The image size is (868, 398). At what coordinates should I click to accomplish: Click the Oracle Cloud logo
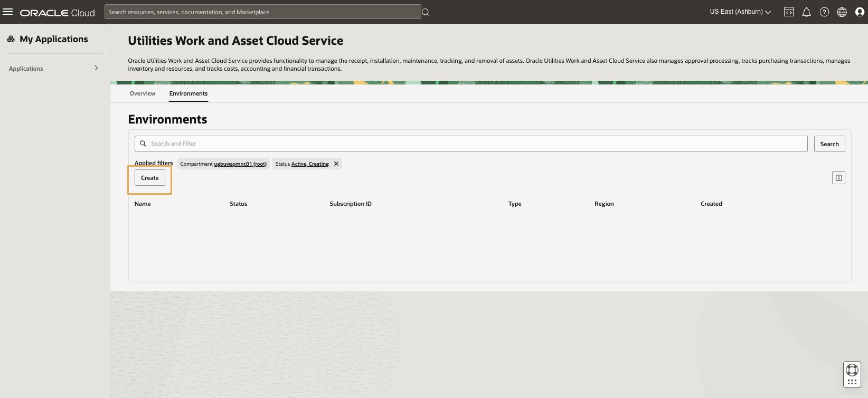pos(58,13)
